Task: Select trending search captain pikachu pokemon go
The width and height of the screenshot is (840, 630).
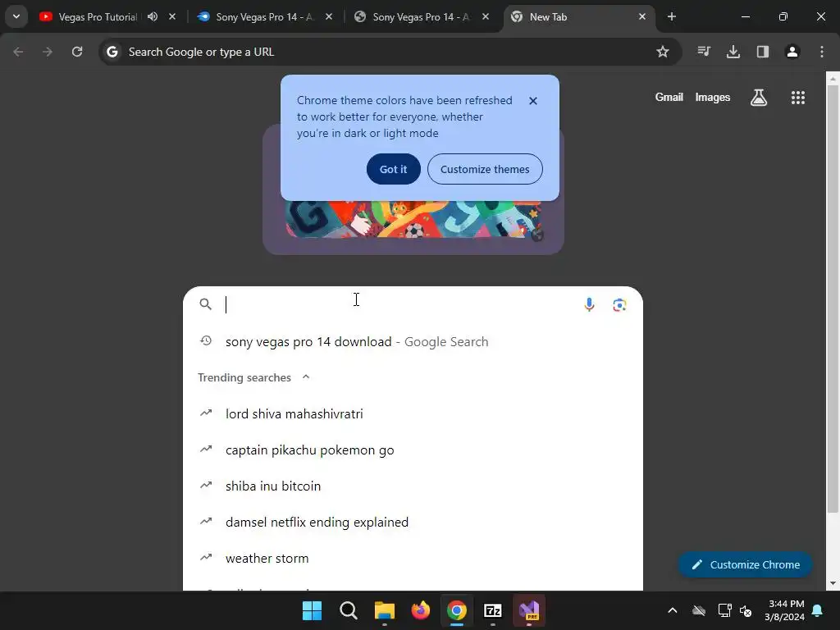Action: [413, 450]
